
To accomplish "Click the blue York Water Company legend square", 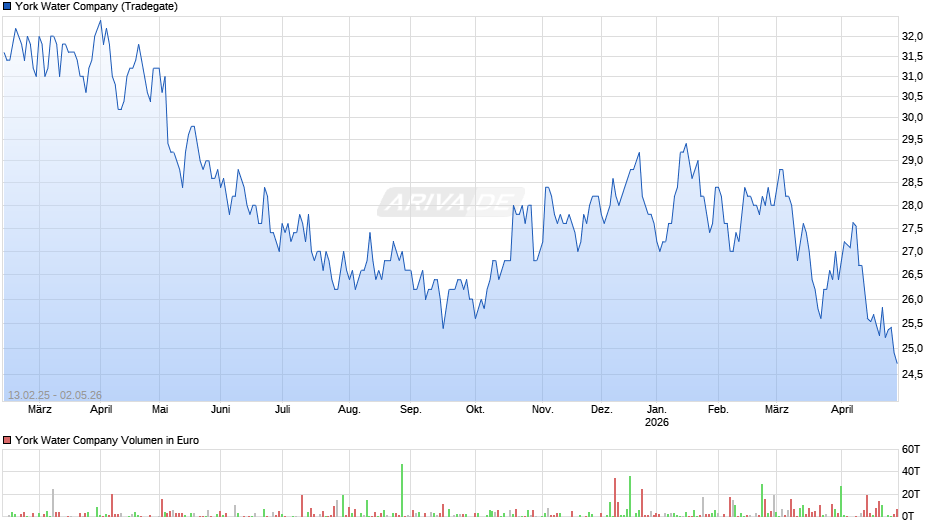I will (x=7, y=7).
